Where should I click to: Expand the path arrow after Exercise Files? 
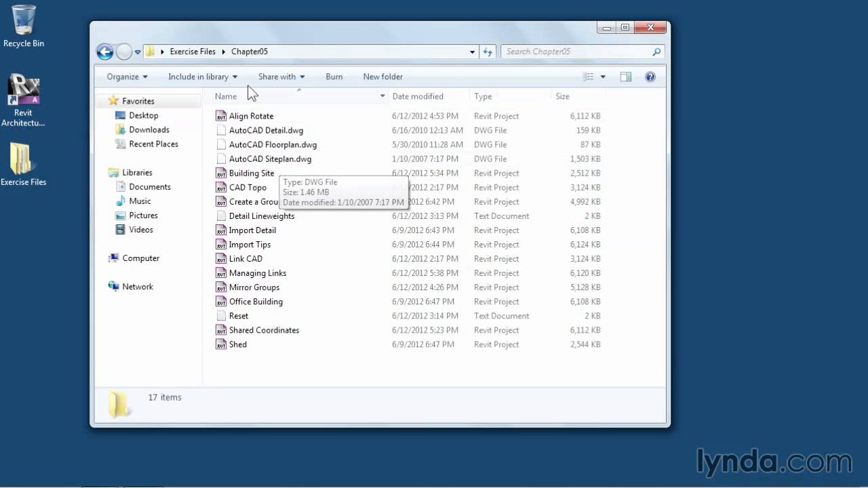coord(223,52)
